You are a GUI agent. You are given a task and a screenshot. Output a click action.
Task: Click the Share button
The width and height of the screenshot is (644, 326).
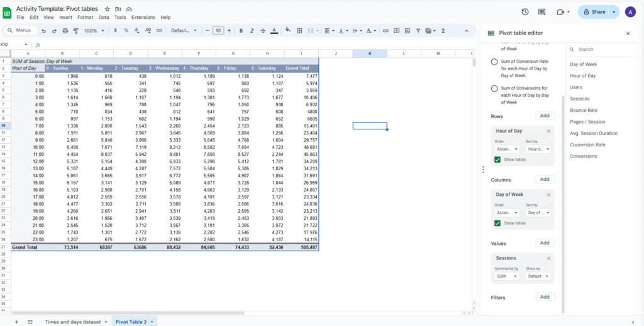594,12
